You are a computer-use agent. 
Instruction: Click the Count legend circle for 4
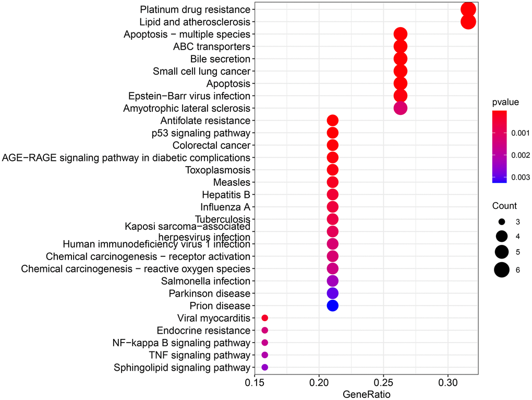click(502, 237)
